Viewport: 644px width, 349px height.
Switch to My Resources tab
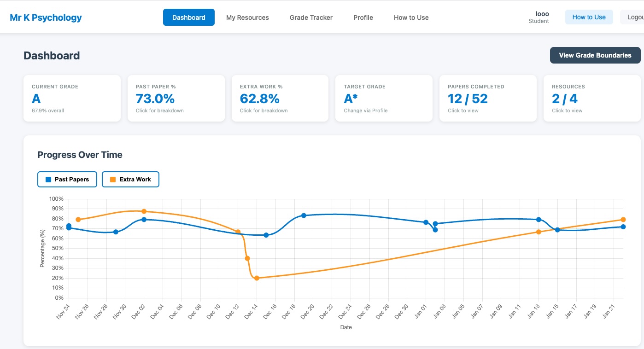pyautogui.click(x=247, y=17)
